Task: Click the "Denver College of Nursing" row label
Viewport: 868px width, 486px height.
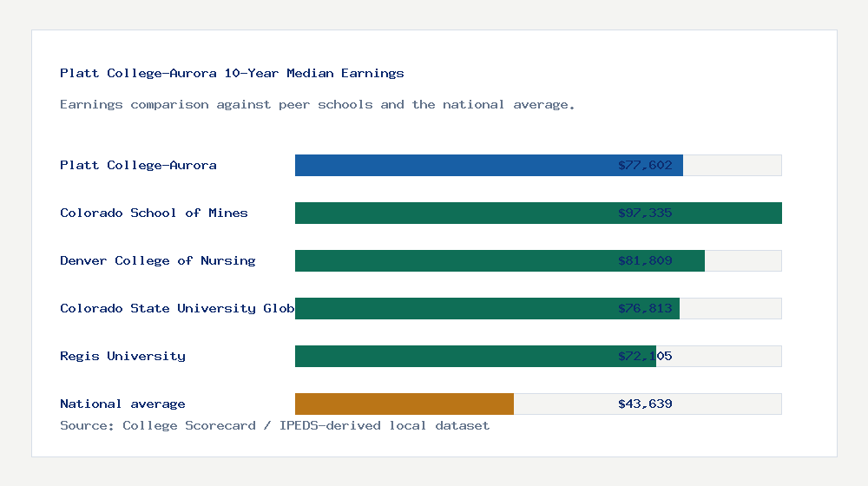Action: [158, 260]
